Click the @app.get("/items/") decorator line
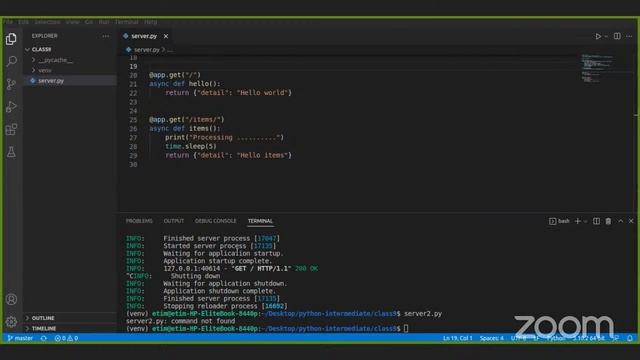Viewport: 640px width, 360px height. (x=187, y=120)
